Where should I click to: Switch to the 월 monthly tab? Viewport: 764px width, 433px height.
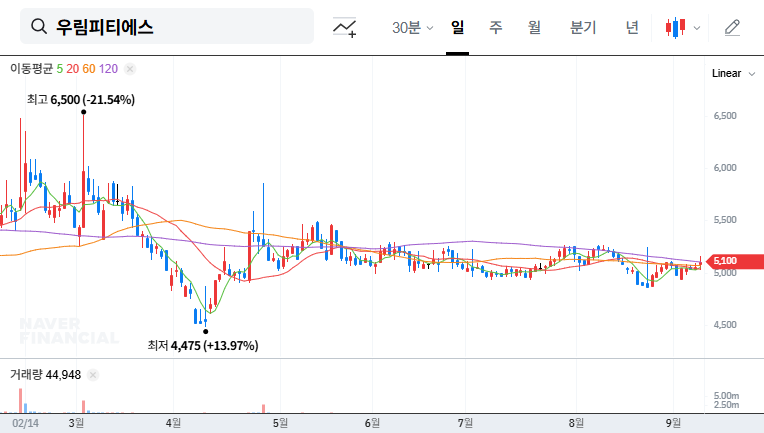tap(535, 27)
